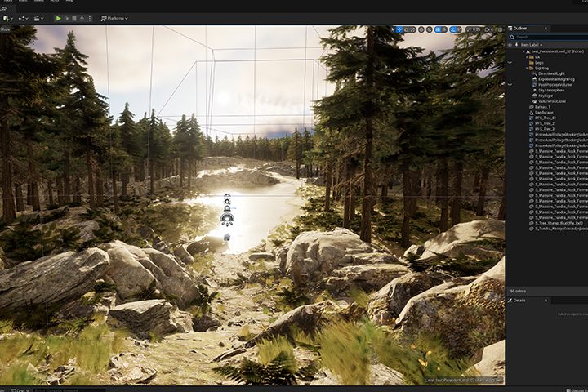The height and width of the screenshot is (392, 588).
Task: Select the Landscape actor
Action: point(544,113)
